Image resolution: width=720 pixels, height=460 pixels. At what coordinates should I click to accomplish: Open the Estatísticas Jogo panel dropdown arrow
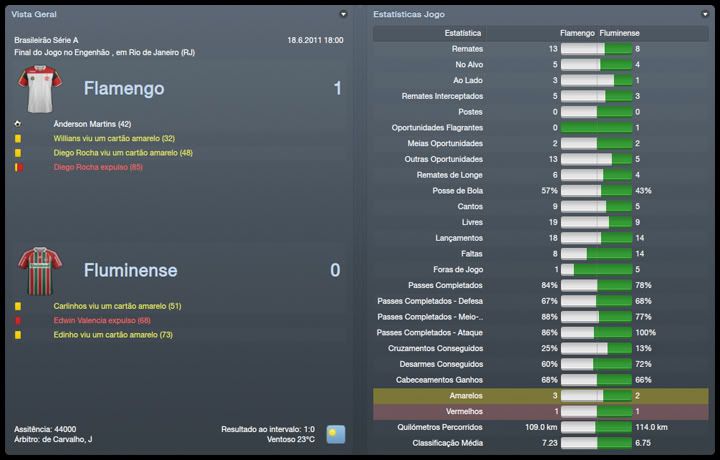pyautogui.click(x=706, y=15)
